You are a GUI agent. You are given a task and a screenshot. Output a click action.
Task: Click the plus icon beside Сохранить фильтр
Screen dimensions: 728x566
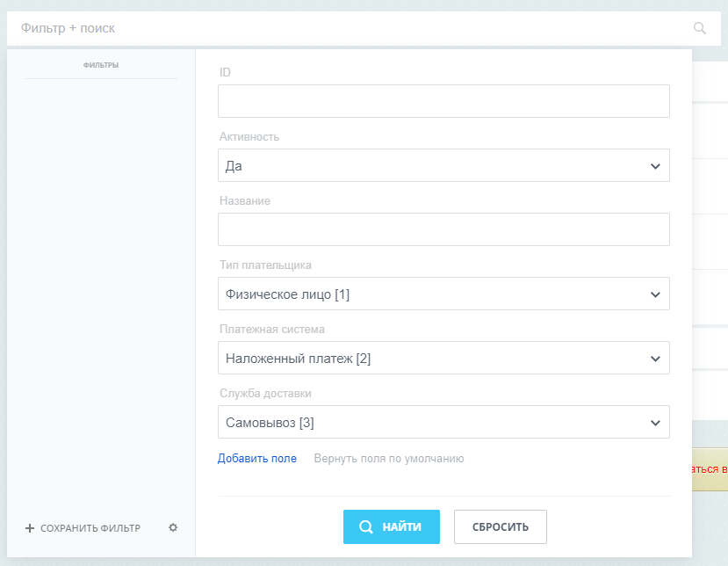click(x=30, y=528)
